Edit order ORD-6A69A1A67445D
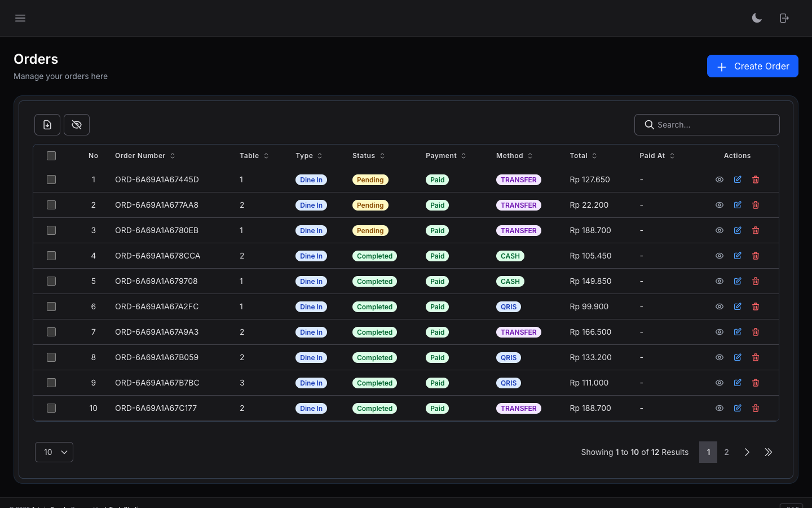The width and height of the screenshot is (812, 508). tap(738, 179)
